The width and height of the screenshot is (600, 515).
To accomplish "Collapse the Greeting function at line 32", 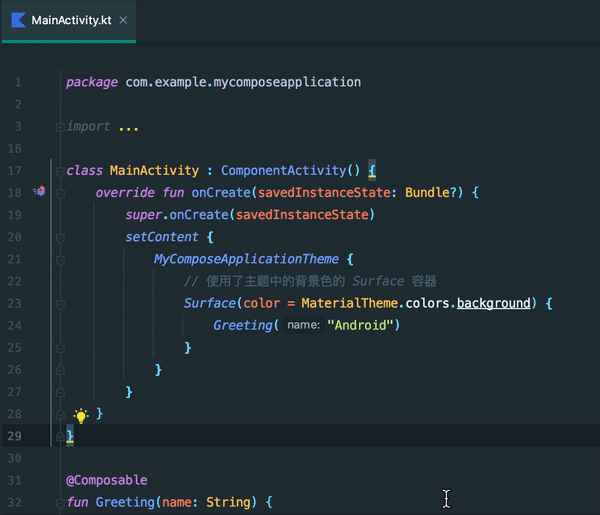I will (60, 503).
